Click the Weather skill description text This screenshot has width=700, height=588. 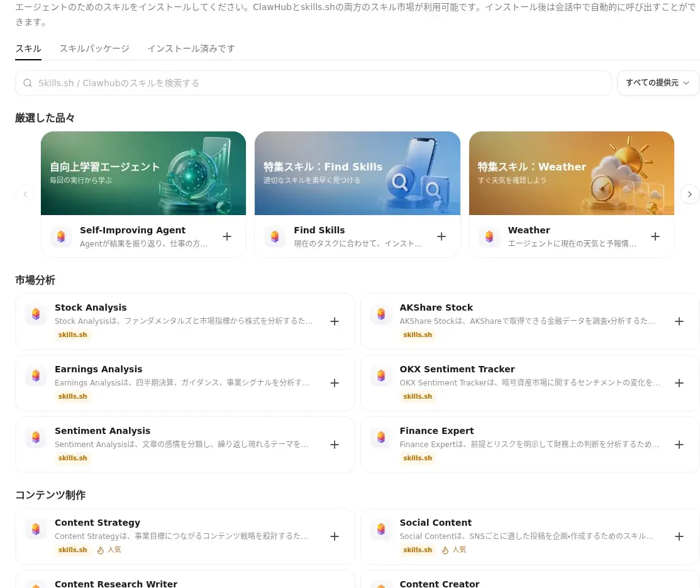point(572,244)
